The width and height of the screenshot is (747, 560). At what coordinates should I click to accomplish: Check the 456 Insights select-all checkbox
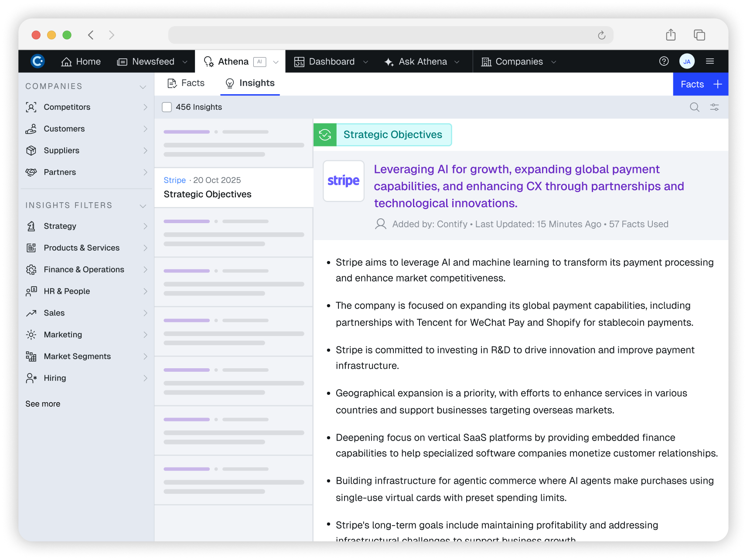pyautogui.click(x=167, y=107)
